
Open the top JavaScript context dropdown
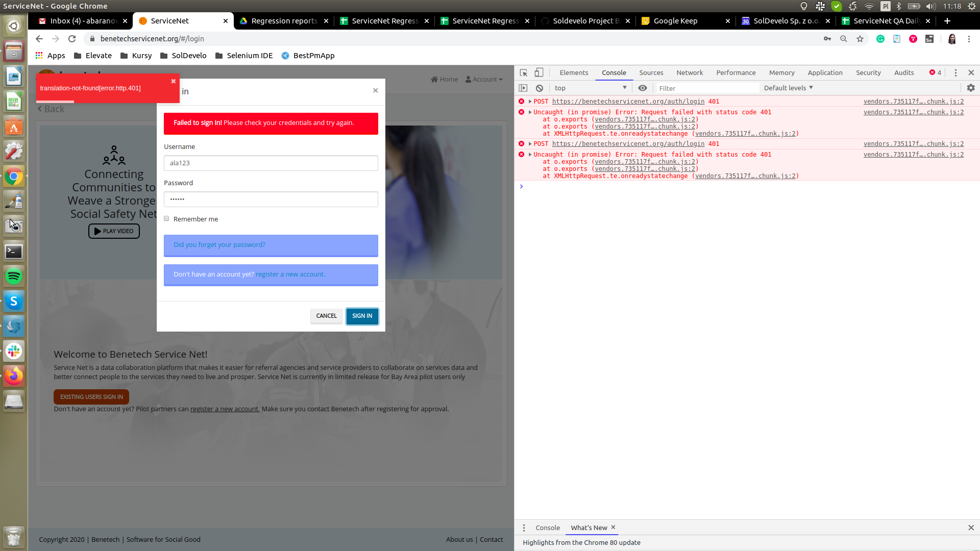[x=591, y=88]
